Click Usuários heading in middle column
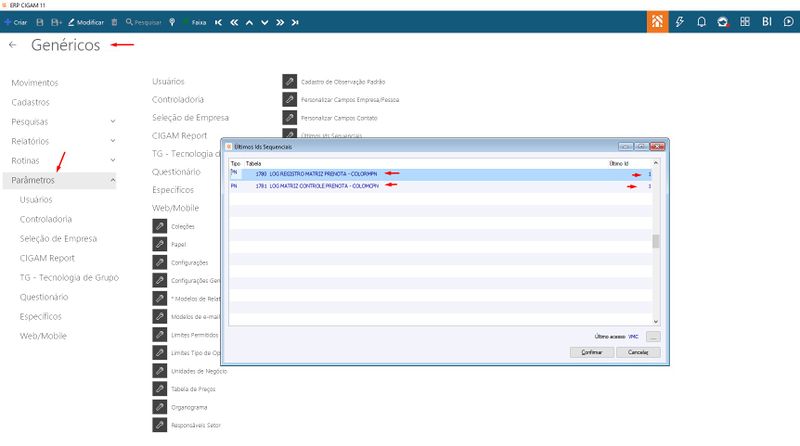Screen dimensions: 800x446 click(168, 81)
